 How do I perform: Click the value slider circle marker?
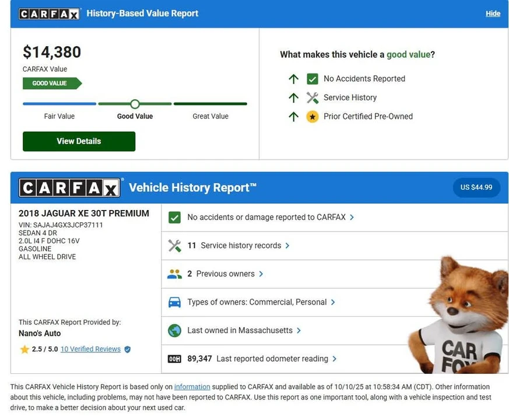pyautogui.click(x=135, y=104)
